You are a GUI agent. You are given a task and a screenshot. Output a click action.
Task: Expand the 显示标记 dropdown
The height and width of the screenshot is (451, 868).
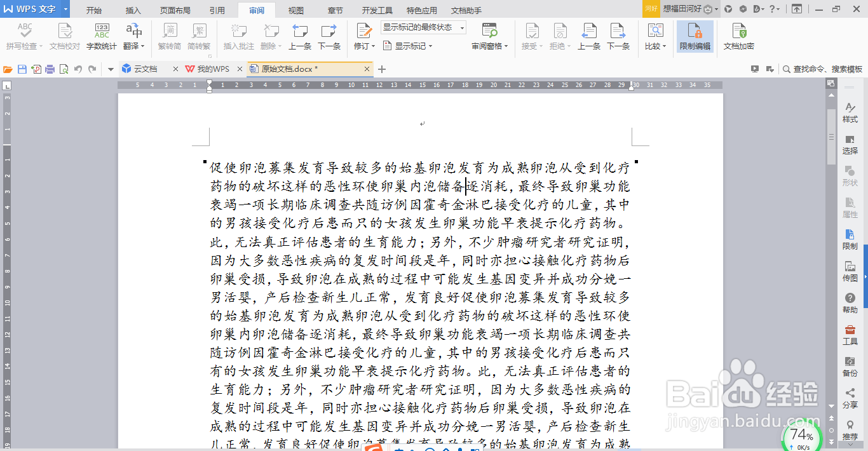pyautogui.click(x=430, y=46)
